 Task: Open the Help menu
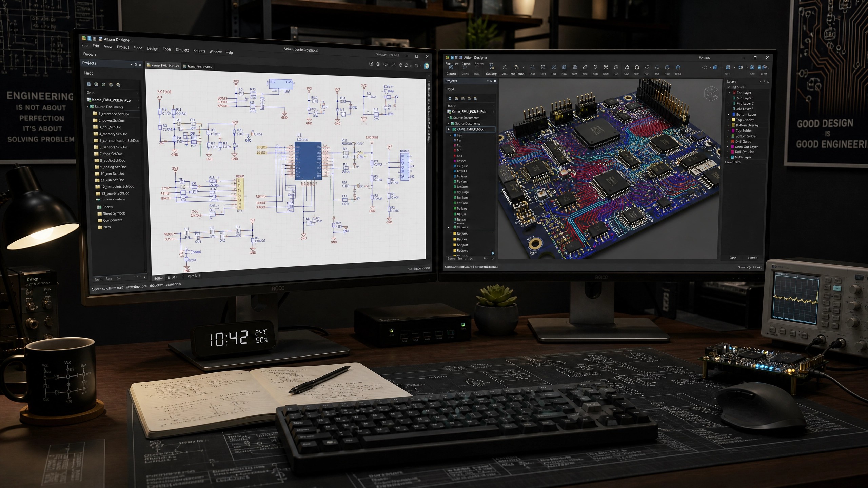[229, 52]
